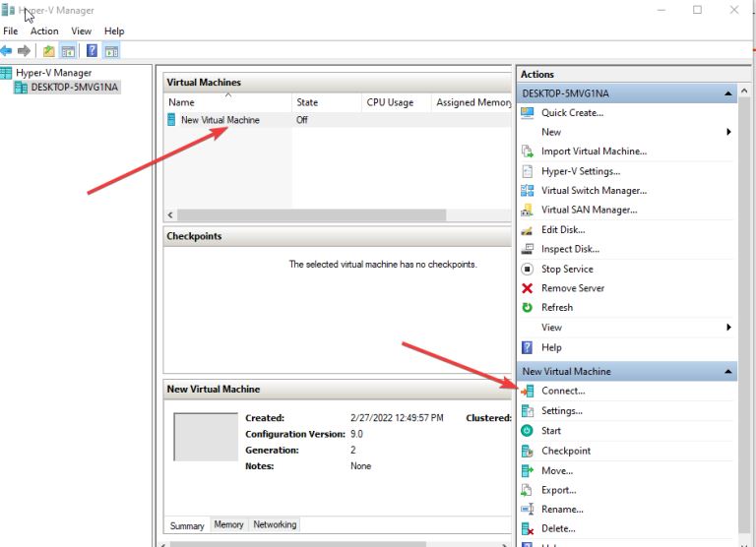756x547 pixels.
Task: Click the left scroll arrow in VM list
Action: [x=170, y=214]
